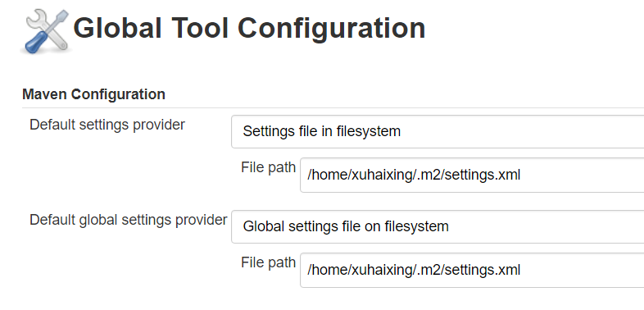This screenshot has width=644, height=310.
Task: Place cursor in the settings file path text
Action: pyautogui.click(x=414, y=176)
